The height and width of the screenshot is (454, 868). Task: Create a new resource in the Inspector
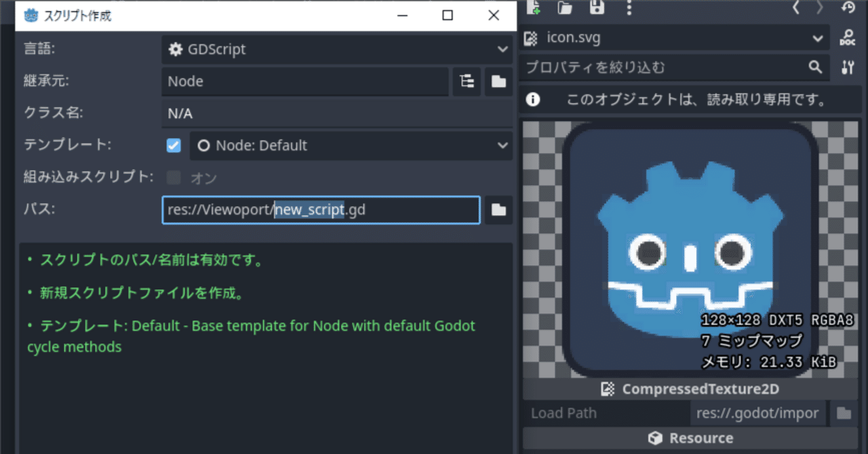pyautogui.click(x=533, y=9)
